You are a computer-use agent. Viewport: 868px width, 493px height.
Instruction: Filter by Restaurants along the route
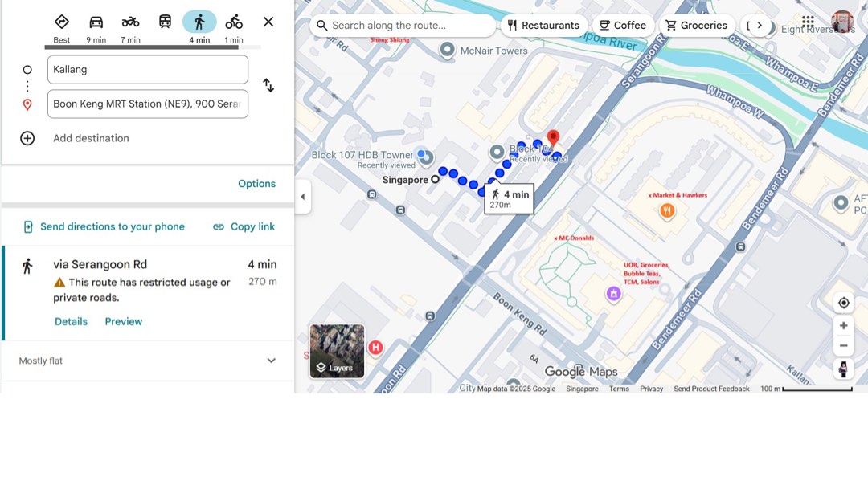tap(543, 26)
